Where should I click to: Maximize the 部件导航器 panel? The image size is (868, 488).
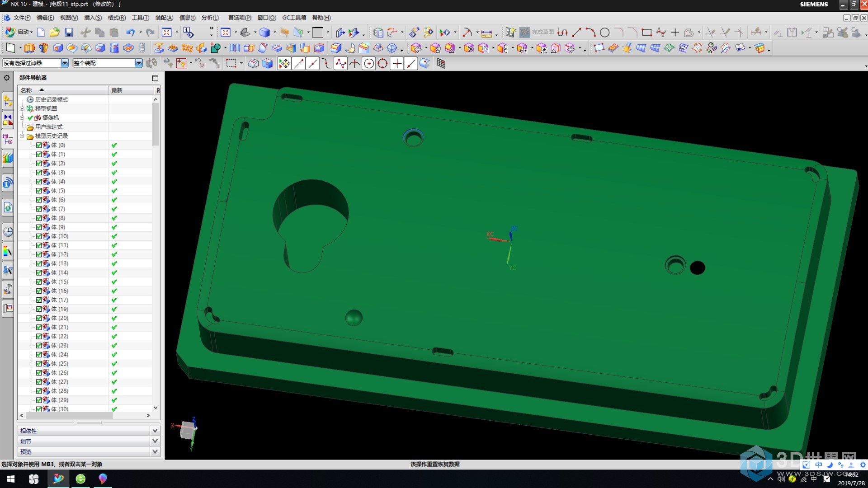(155, 78)
